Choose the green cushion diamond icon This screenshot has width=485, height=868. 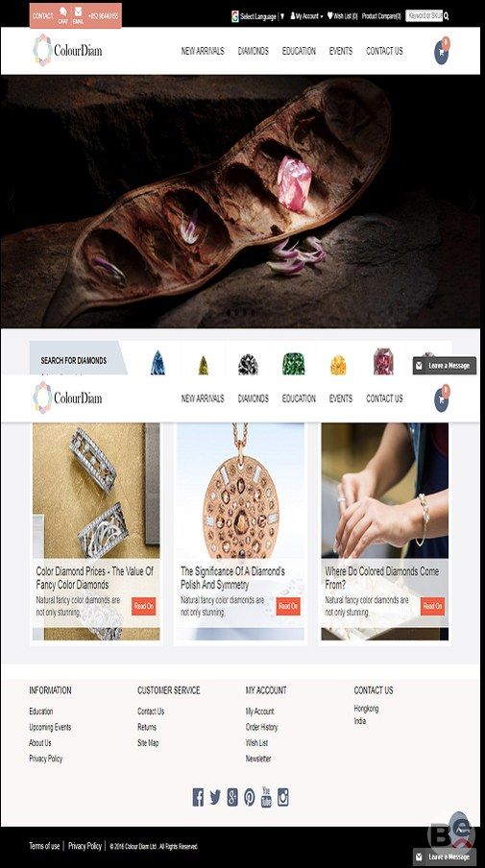pos(293,364)
